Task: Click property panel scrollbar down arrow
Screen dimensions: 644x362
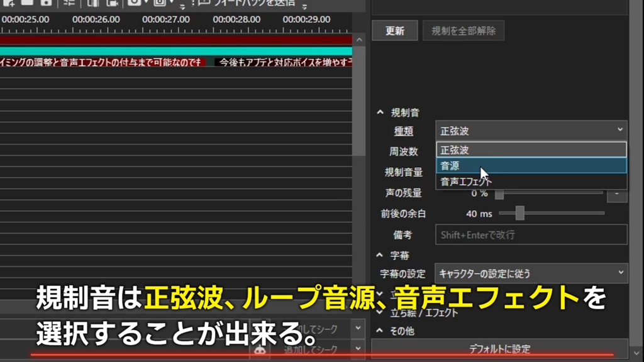Action: click(x=636, y=353)
